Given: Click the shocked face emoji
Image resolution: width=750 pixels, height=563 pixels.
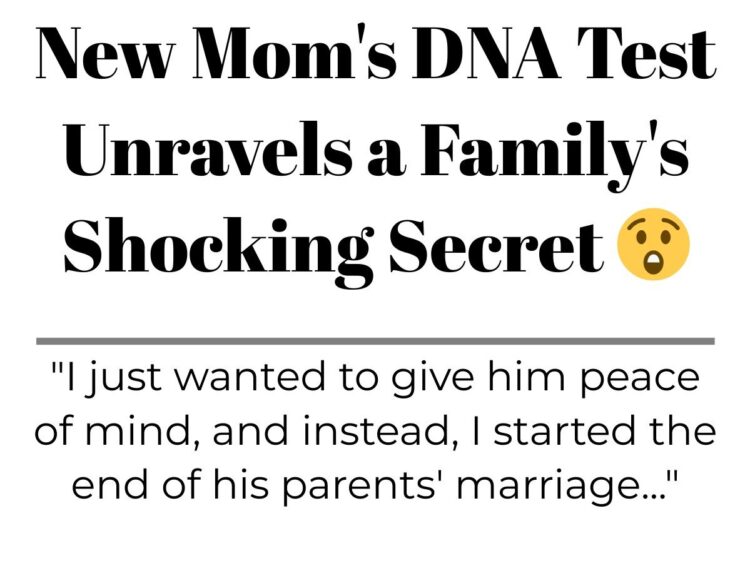Looking at the screenshot, I should (654, 244).
